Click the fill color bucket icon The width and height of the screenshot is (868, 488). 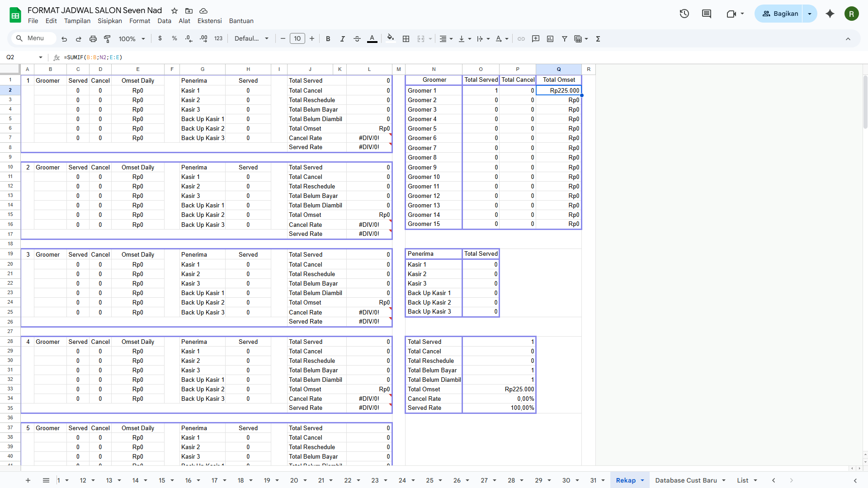[391, 38]
